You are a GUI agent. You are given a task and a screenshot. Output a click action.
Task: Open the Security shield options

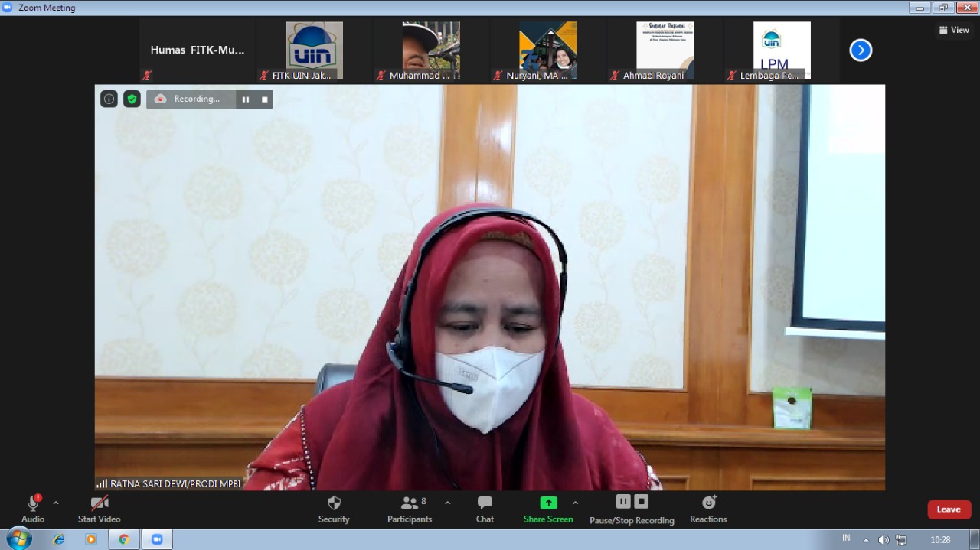tap(334, 509)
